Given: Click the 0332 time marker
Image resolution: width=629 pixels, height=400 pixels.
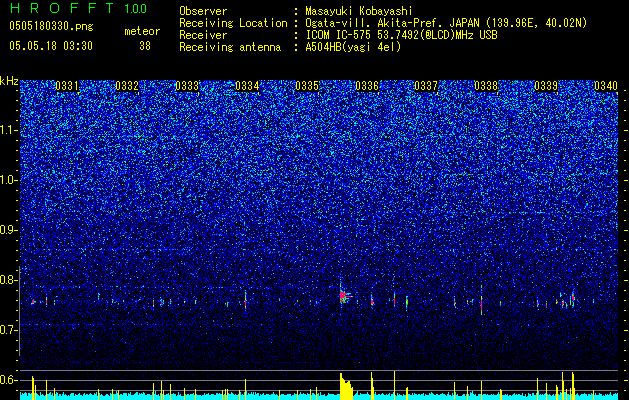Looking at the screenshot, I should point(127,86).
